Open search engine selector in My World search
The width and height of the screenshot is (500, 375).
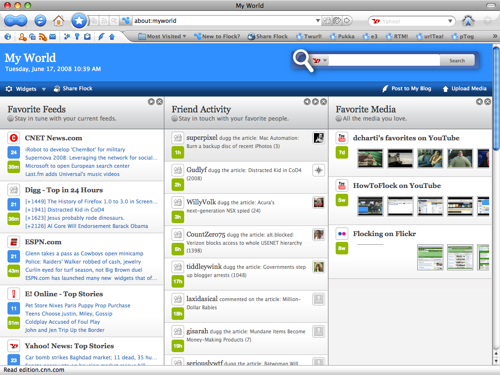[x=320, y=61]
